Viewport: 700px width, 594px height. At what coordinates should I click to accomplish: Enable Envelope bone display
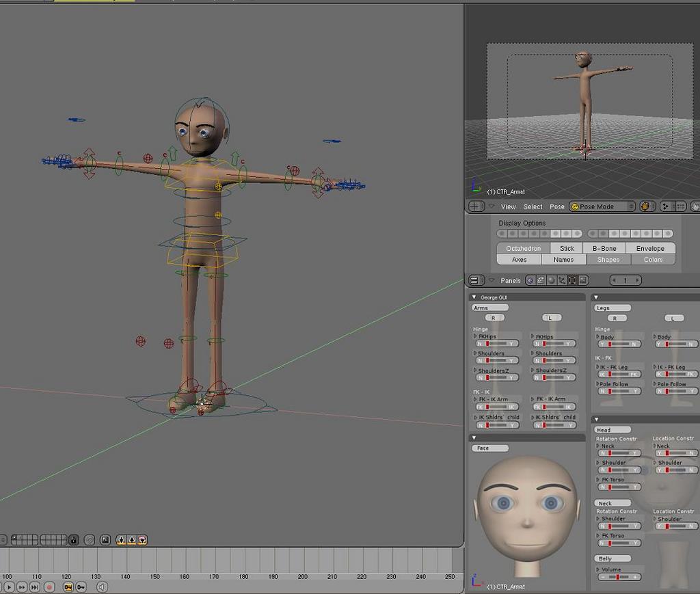pos(650,248)
